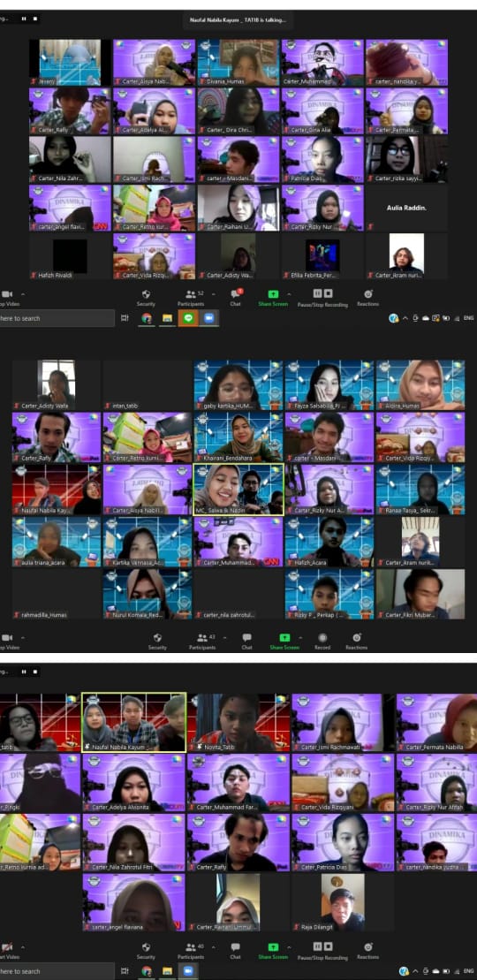Pause via top-screenshot recording indicator
Image resolution: width=477 pixels, height=980 pixels.
point(25,19)
